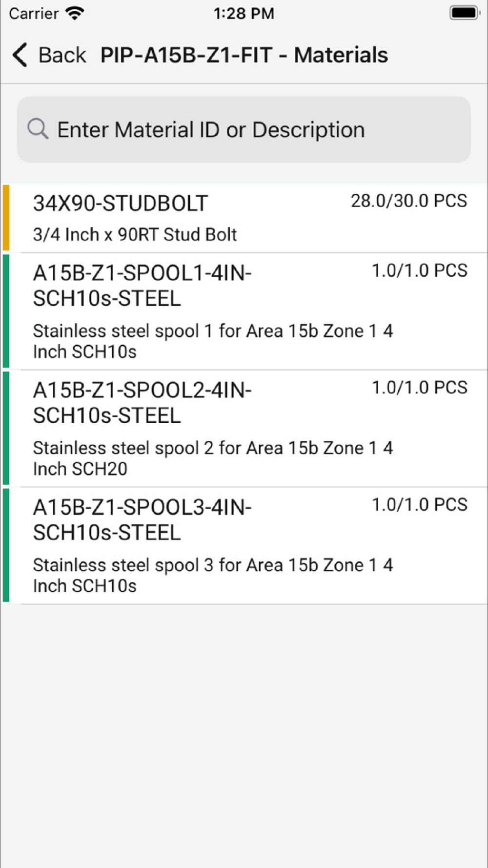Tap the back chevron arrow icon
Screen dimensions: 488x868
coord(20,55)
